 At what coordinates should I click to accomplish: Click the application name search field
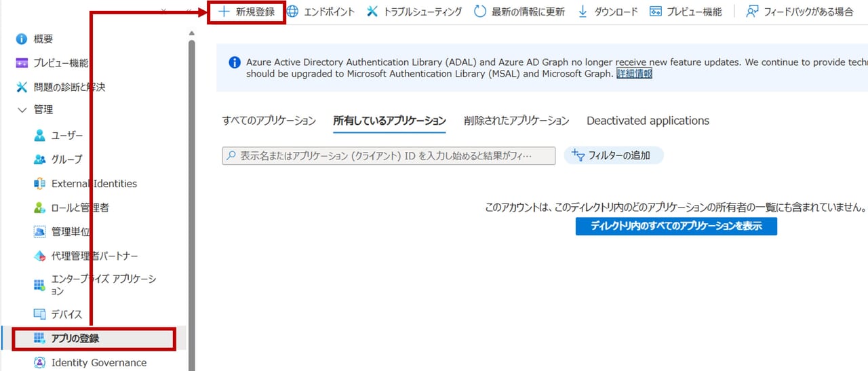click(389, 155)
